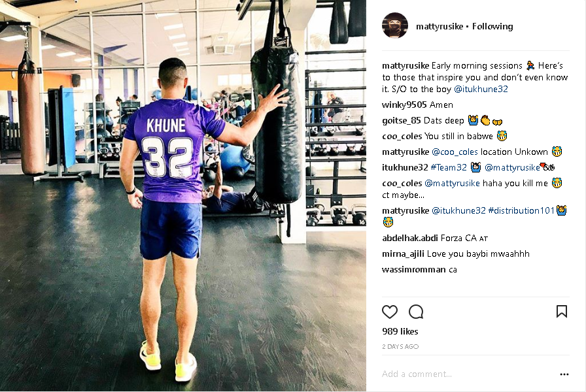This screenshot has height=392, width=586.
Task: View the 989 likes list
Action: pos(400,331)
